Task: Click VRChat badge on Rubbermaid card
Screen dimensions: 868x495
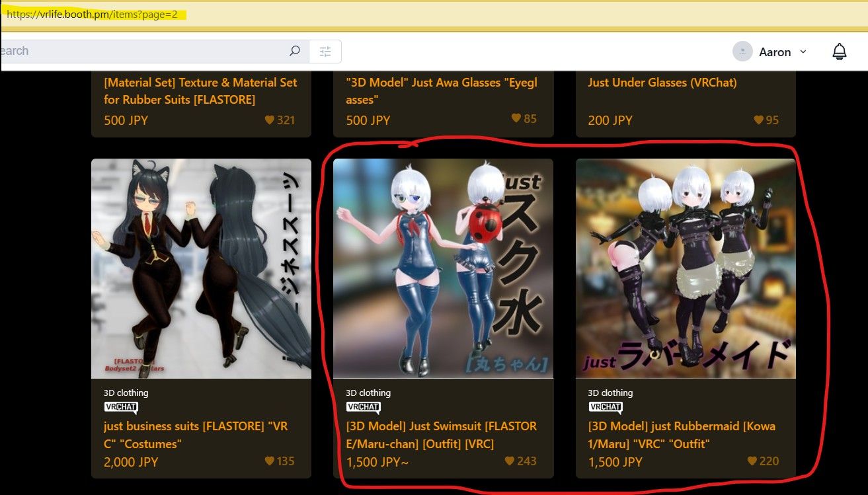Action: click(x=606, y=408)
